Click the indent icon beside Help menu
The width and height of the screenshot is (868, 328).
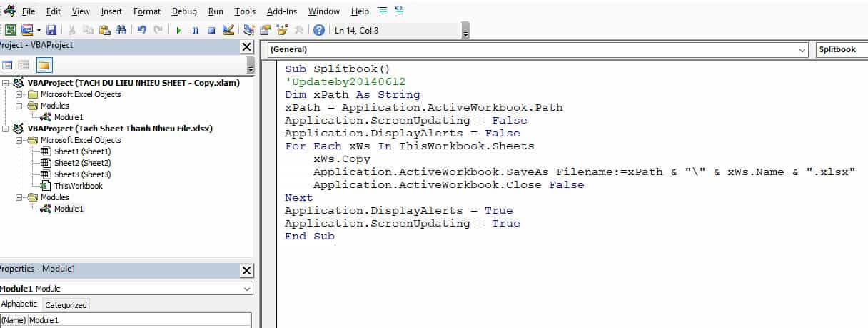click(383, 11)
